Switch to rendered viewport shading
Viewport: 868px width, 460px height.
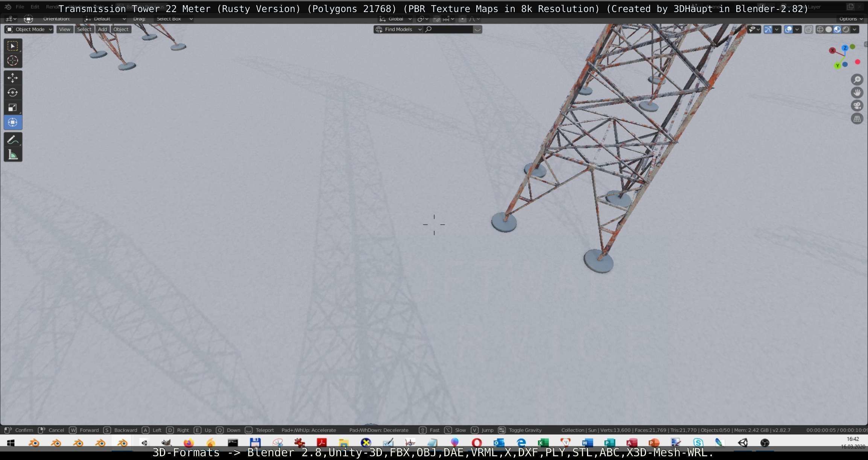[846, 29]
